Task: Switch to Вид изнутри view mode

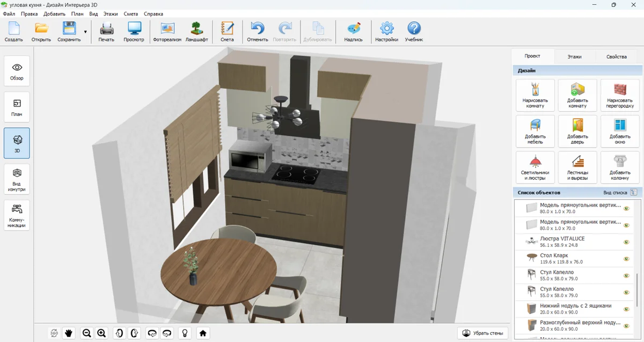Action: [x=17, y=179]
